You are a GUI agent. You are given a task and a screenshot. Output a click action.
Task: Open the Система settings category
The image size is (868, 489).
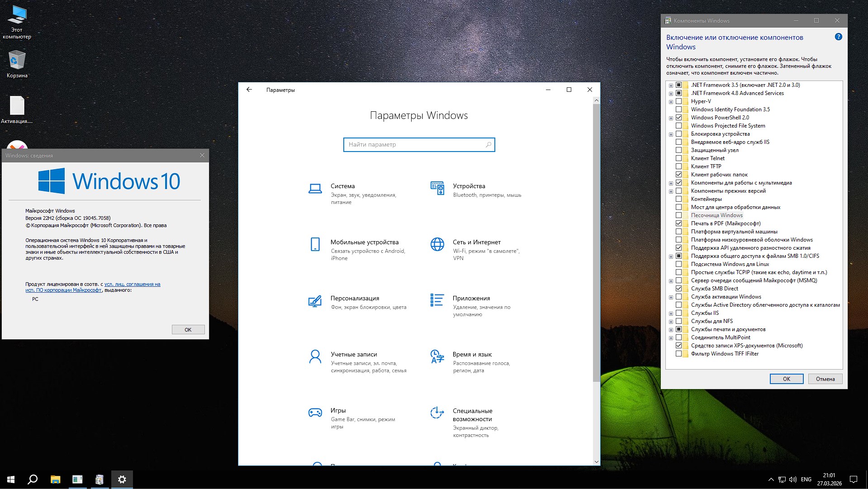point(342,186)
